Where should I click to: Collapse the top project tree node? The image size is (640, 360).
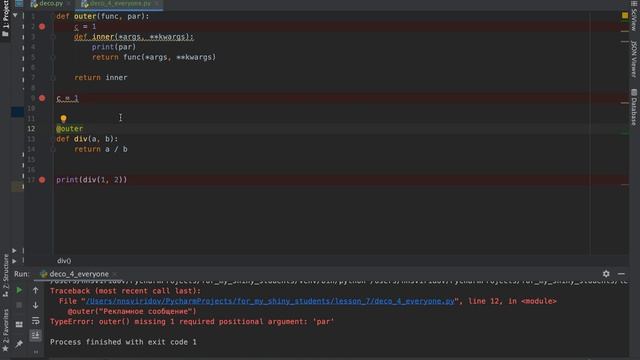(15, 15)
